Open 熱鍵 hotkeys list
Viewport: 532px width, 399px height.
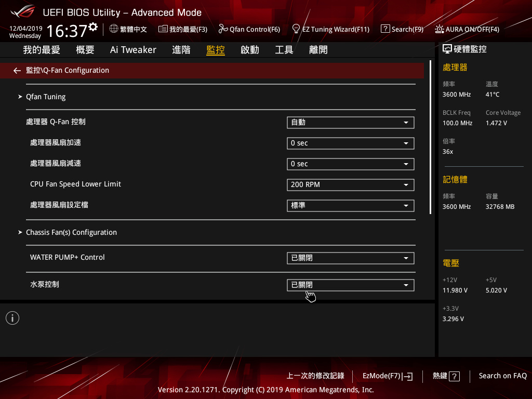tap(440, 376)
